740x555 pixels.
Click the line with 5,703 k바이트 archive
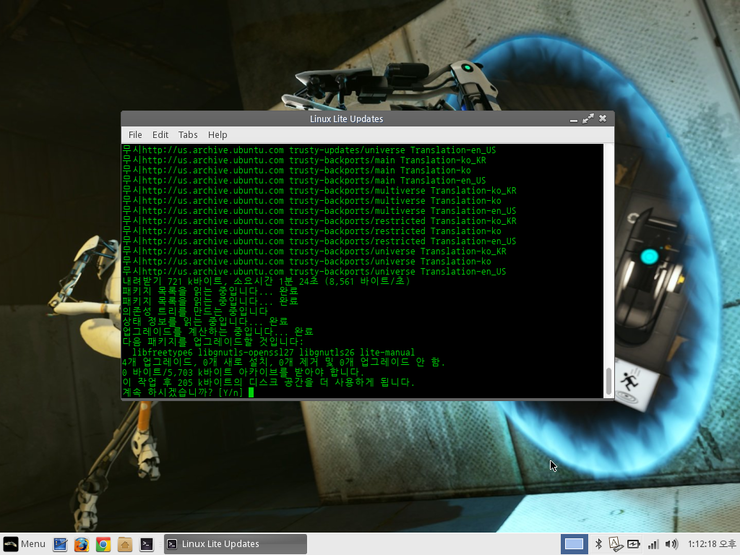point(243,372)
